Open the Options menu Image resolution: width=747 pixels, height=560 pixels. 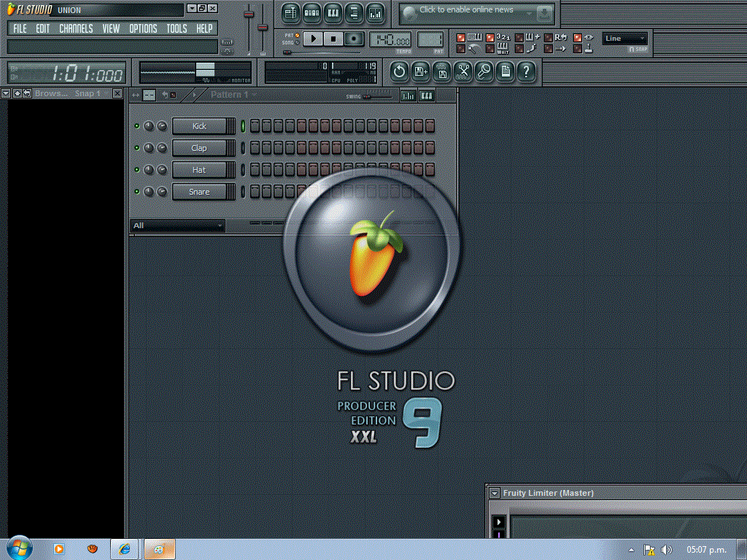click(143, 28)
